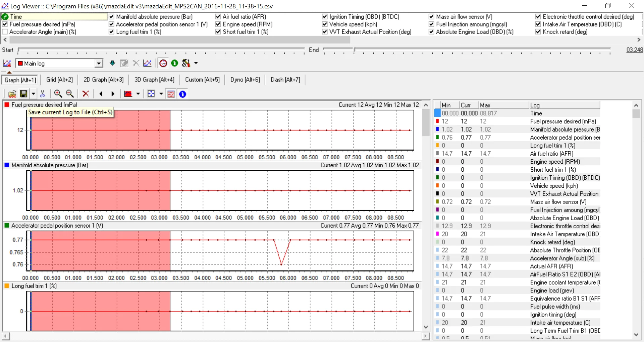Toggle Mass air flow sensor (V) checkbox

(x=431, y=16)
